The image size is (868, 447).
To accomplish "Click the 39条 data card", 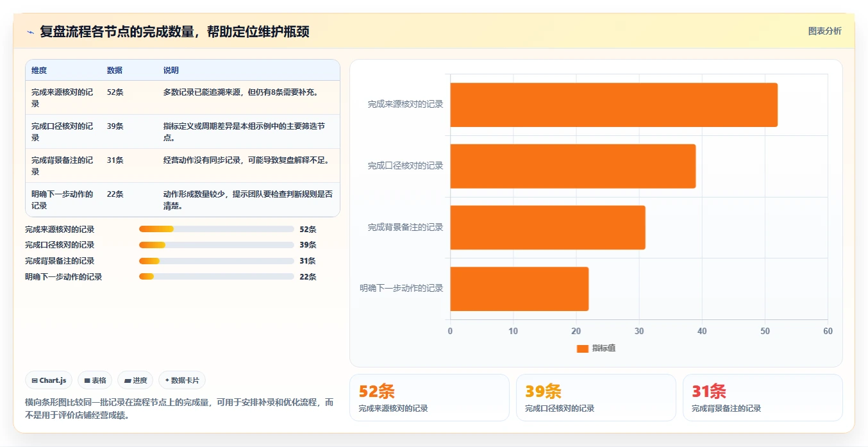I will 596,398.
